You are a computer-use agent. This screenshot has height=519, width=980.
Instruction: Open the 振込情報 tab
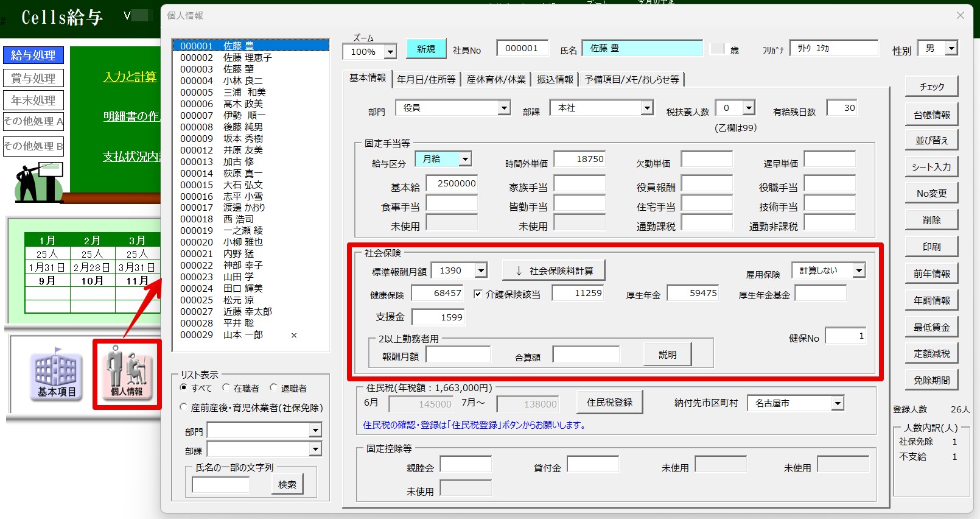pos(555,79)
